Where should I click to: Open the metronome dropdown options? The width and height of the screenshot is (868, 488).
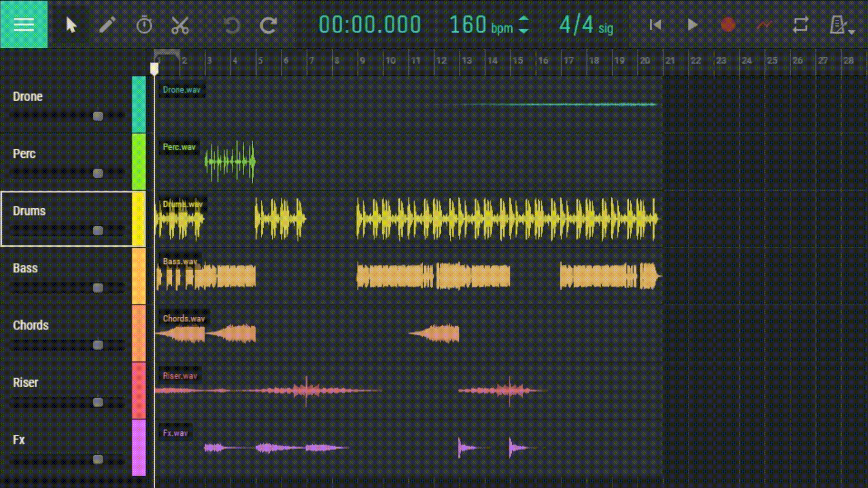pyautogui.click(x=852, y=32)
